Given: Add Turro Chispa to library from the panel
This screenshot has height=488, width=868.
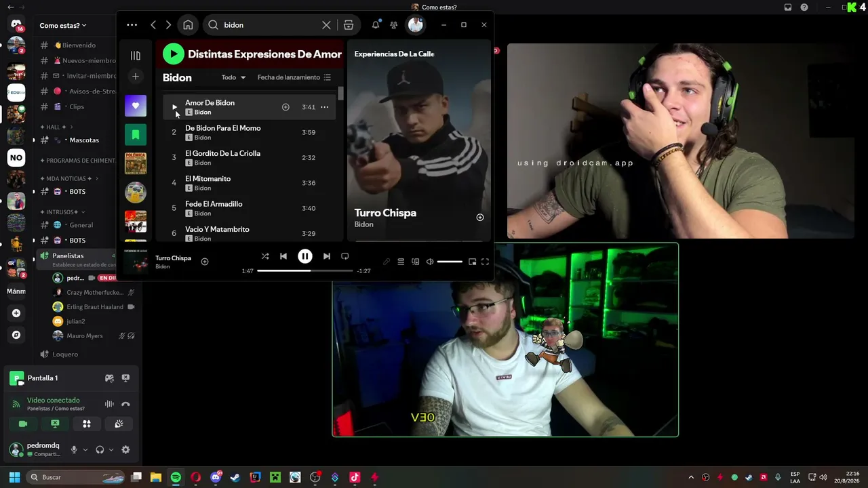Looking at the screenshot, I should 480,218.
